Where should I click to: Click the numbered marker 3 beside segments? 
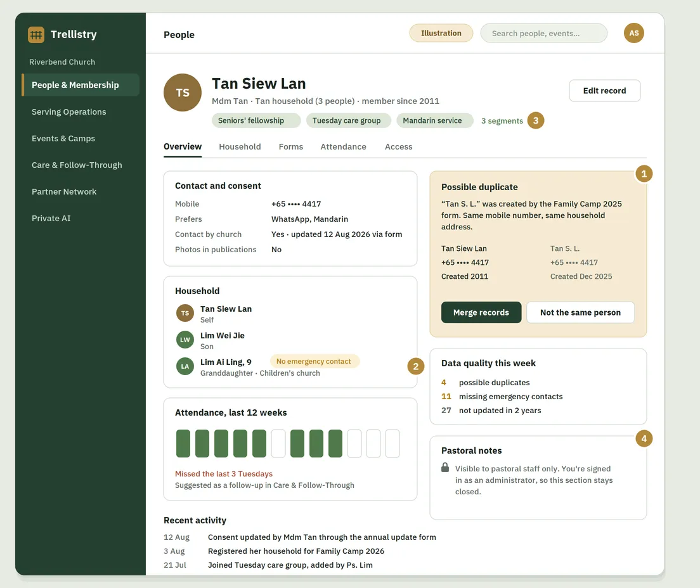coord(536,120)
